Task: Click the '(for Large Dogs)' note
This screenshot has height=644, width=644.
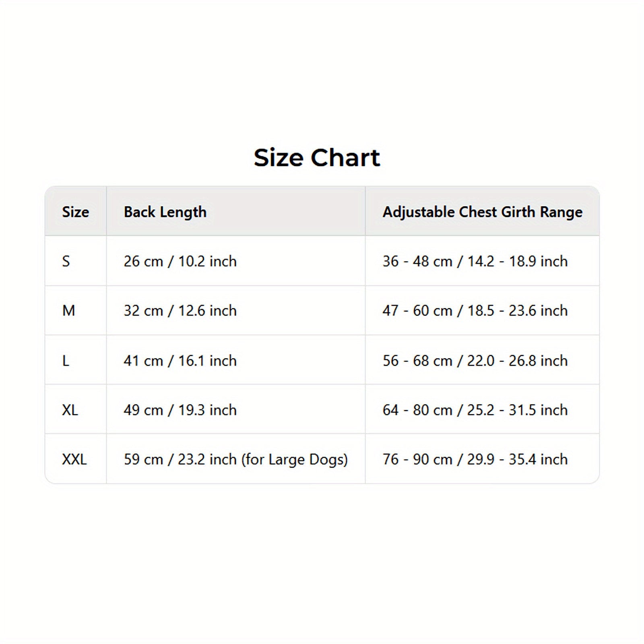Action: coord(294,459)
